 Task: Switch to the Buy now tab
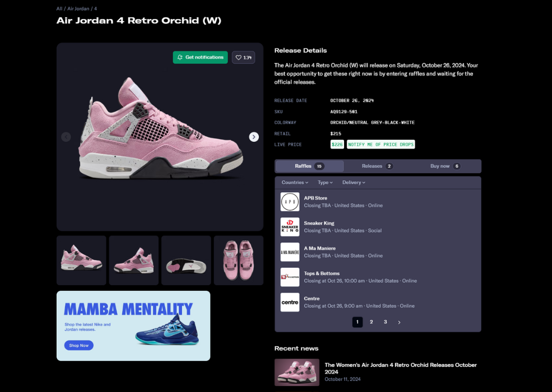[445, 166]
